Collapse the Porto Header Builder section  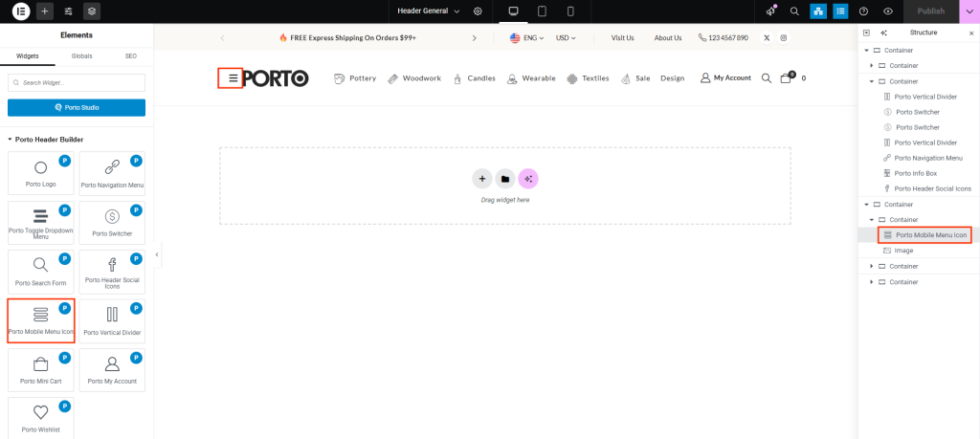tap(11, 139)
